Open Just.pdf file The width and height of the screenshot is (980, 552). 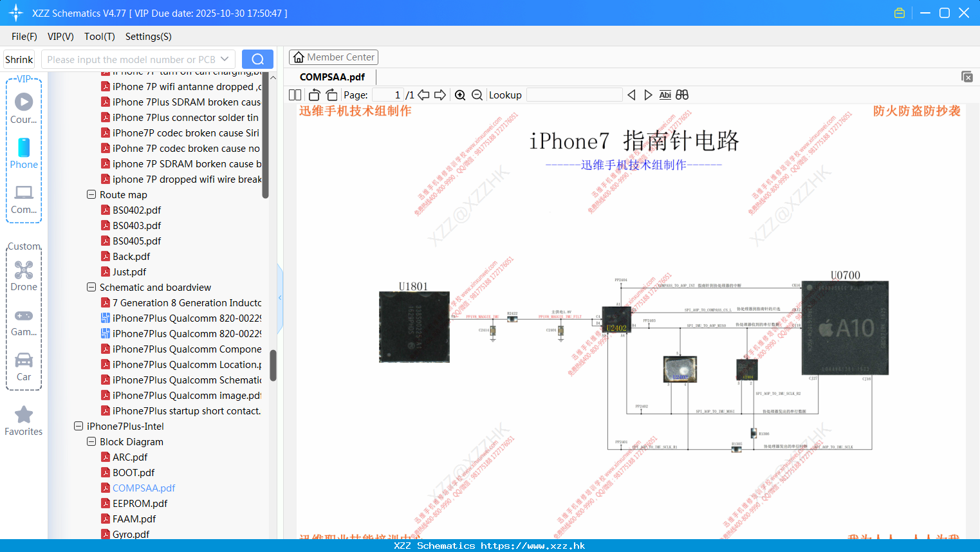click(129, 271)
